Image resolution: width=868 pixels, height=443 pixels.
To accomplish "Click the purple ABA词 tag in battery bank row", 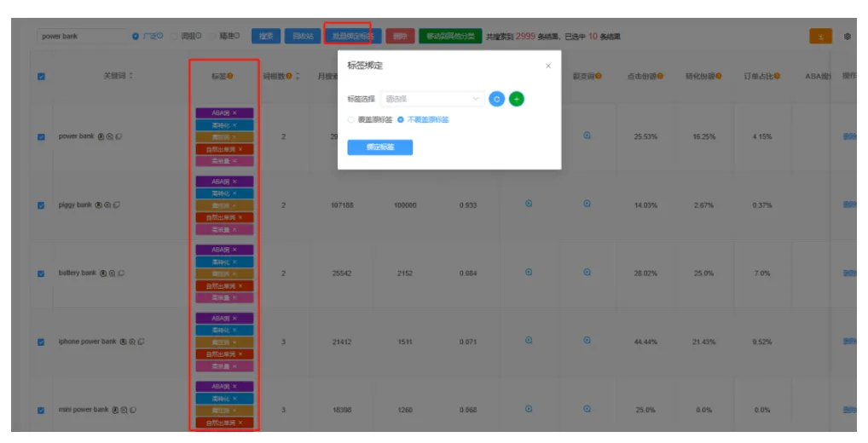I will click(x=224, y=250).
